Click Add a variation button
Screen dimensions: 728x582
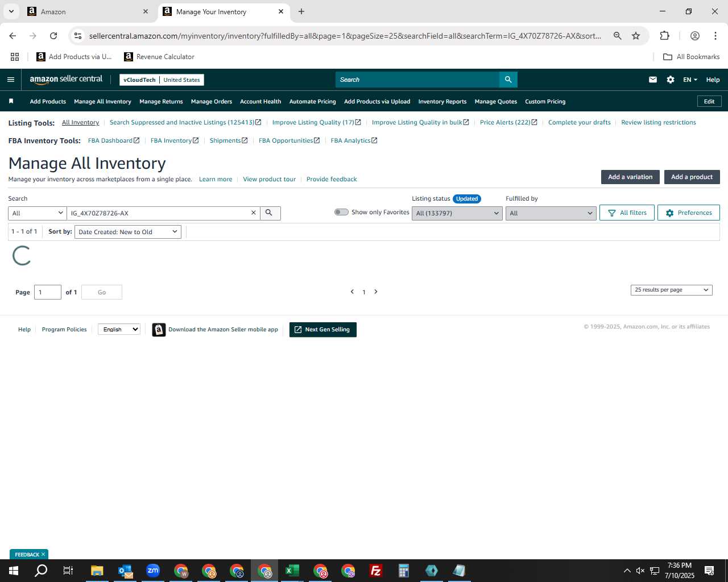630,177
